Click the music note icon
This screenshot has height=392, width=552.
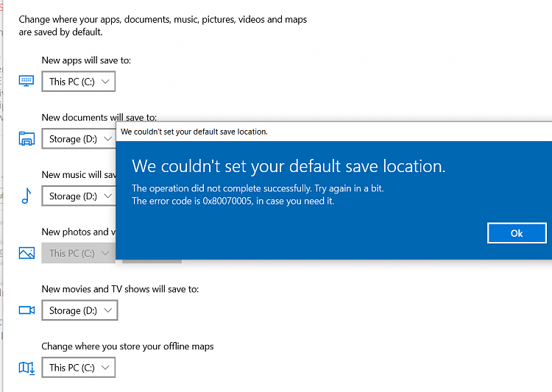(26, 196)
